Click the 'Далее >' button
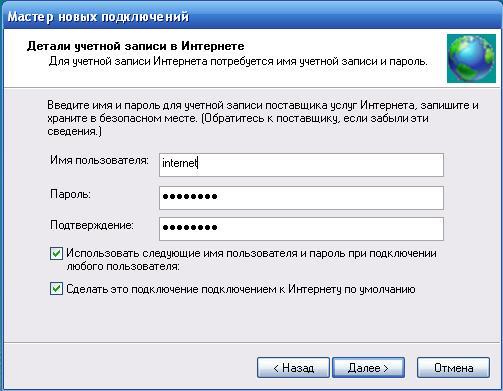The width and height of the screenshot is (503, 391). 368,368
